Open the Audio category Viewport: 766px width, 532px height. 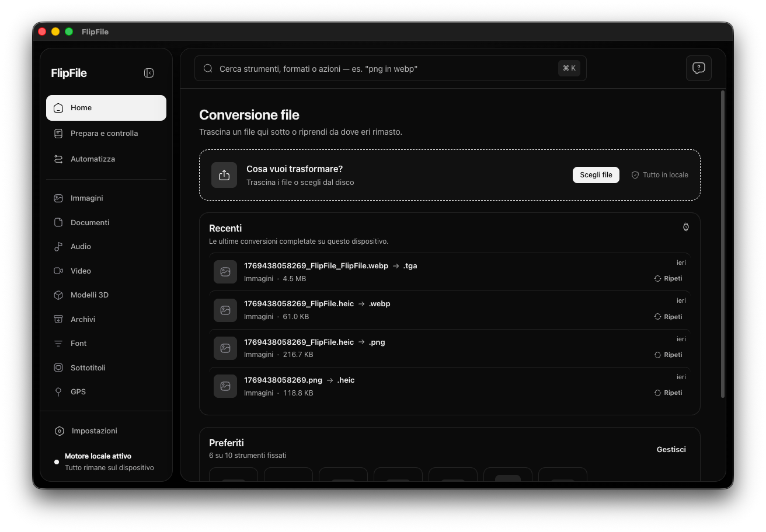[106, 247]
